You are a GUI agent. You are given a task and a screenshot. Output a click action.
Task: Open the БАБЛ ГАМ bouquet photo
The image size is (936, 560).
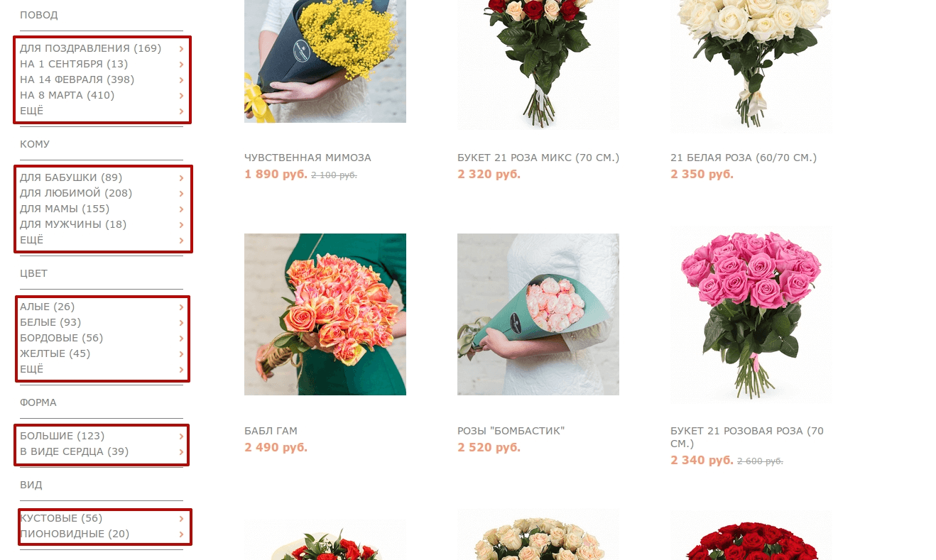[x=325, y=314]
